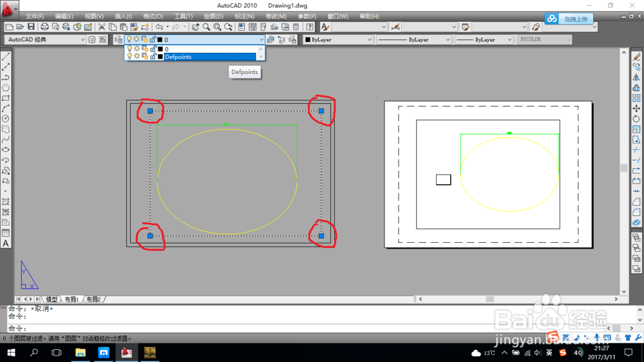This screenshot has width=644, height=362.
Task: Click the Dimension Style icon
Action: point(395,27)
